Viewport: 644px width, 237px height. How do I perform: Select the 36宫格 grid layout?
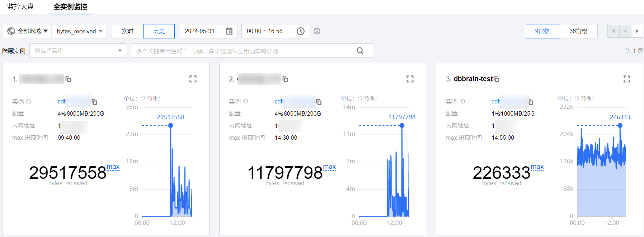(578, 31)
